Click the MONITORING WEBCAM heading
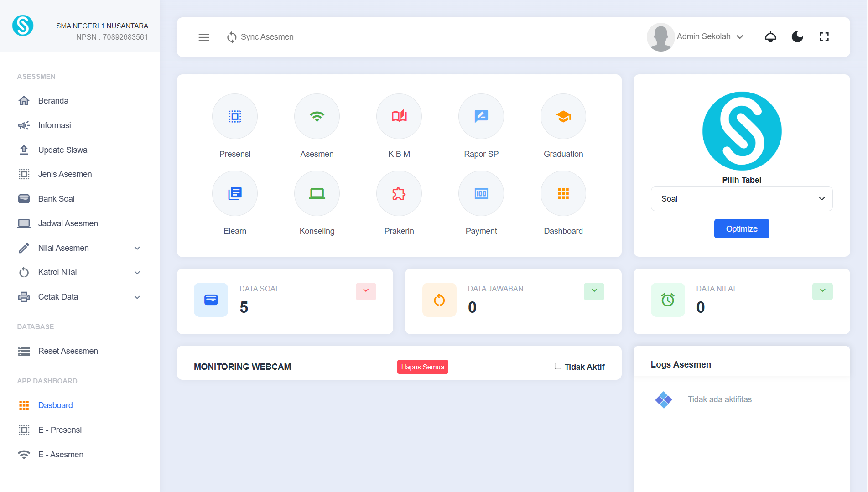868x492 pixels. [243, 367]
